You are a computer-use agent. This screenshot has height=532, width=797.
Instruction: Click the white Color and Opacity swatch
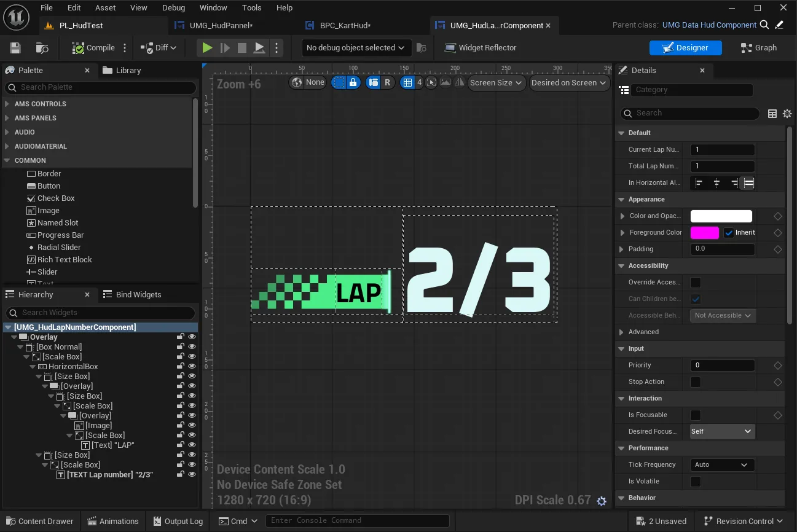coord(721,216)
